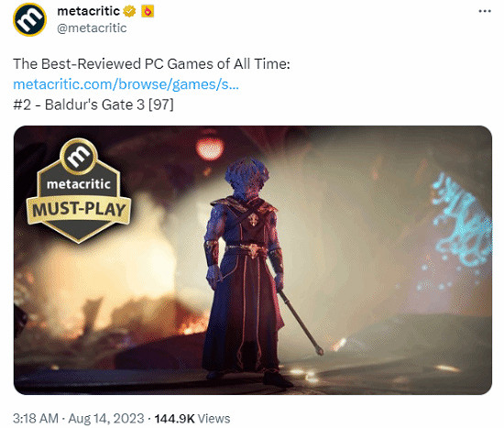504x428 pixels.
Task: Click the Aug 14, 2023 date
Action: click(x=106, y=419)
